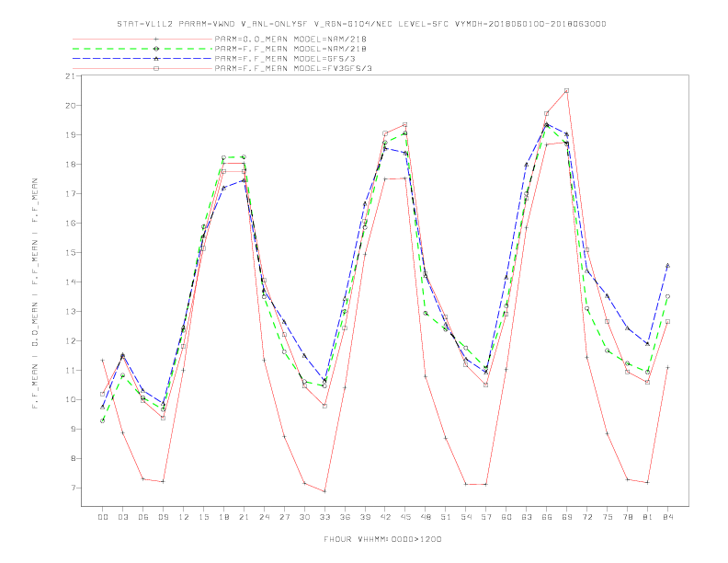Click the x-axis tick label 12
This screenshot has height=563, width=728.
(x=184, y=517)
